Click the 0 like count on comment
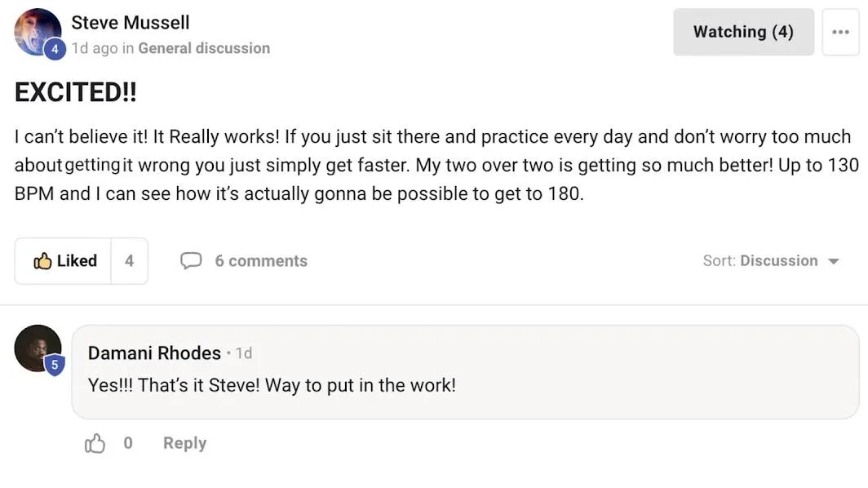The width and height of the screenshot is (868, 488). [128, 443]
